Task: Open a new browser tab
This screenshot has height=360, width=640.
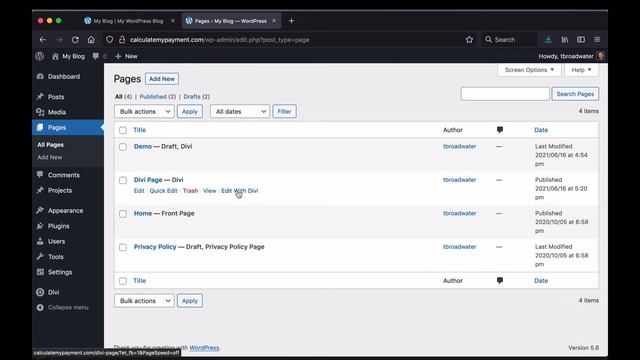Action: [291, 21]
